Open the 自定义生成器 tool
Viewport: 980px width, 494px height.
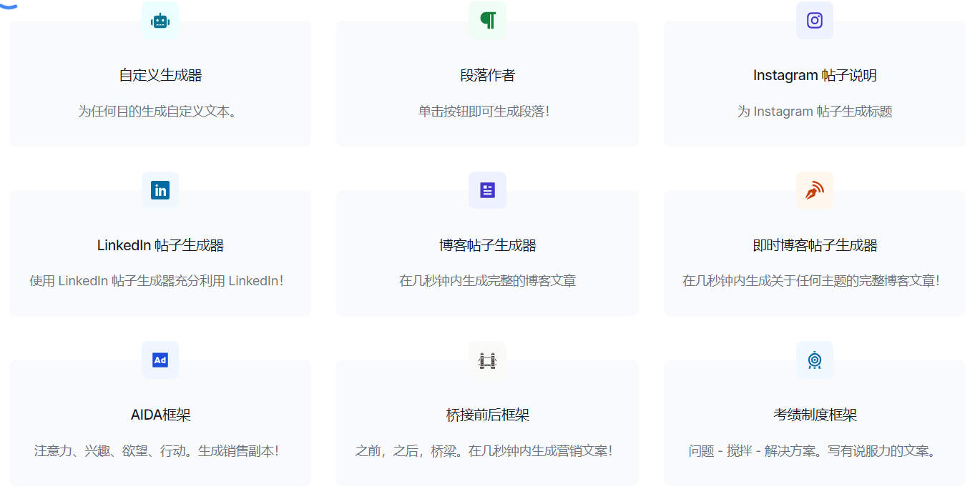160,74
